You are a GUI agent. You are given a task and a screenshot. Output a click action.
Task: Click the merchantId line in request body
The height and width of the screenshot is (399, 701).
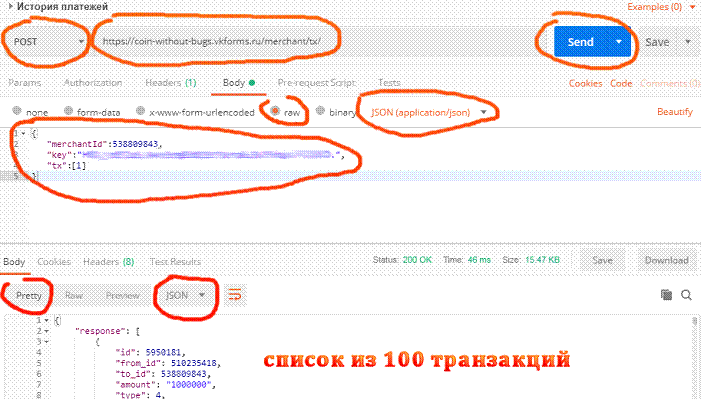point(104,144)
